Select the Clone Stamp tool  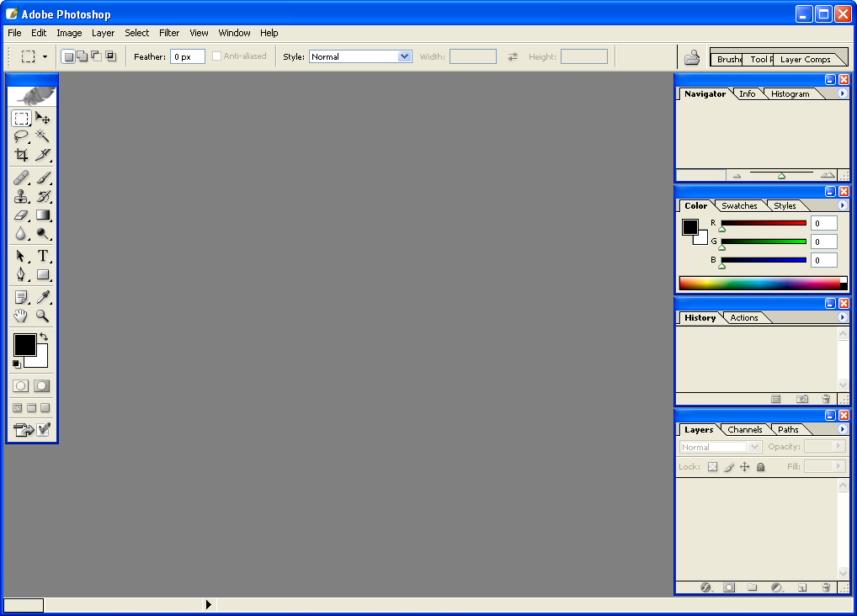click(x=21, y=196)
